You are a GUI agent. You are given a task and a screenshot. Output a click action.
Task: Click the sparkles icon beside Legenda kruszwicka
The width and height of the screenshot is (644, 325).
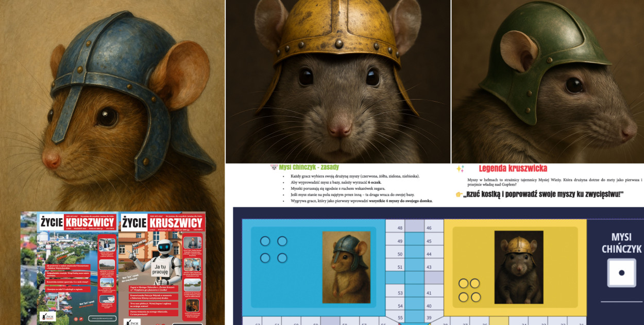tap(460, 169)
